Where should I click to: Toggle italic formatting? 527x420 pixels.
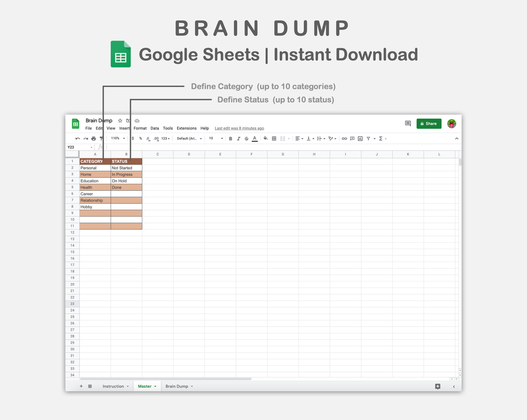(239, 139)
